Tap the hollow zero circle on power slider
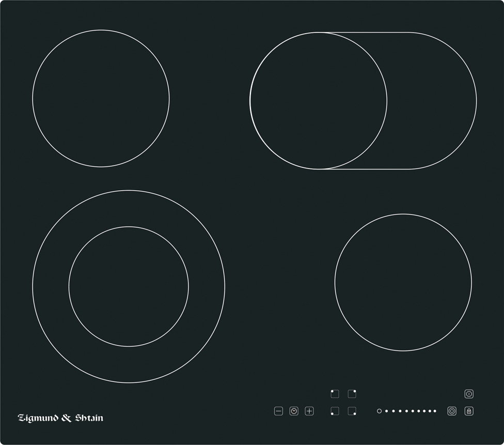The image size is (504, 445). click(x=379, y=411)
